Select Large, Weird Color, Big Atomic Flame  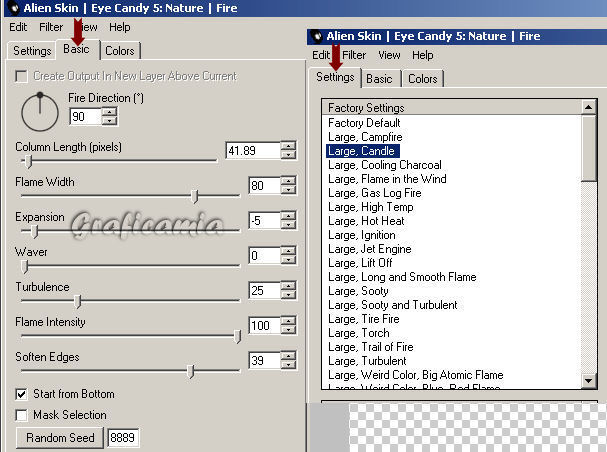coord(415,375)
